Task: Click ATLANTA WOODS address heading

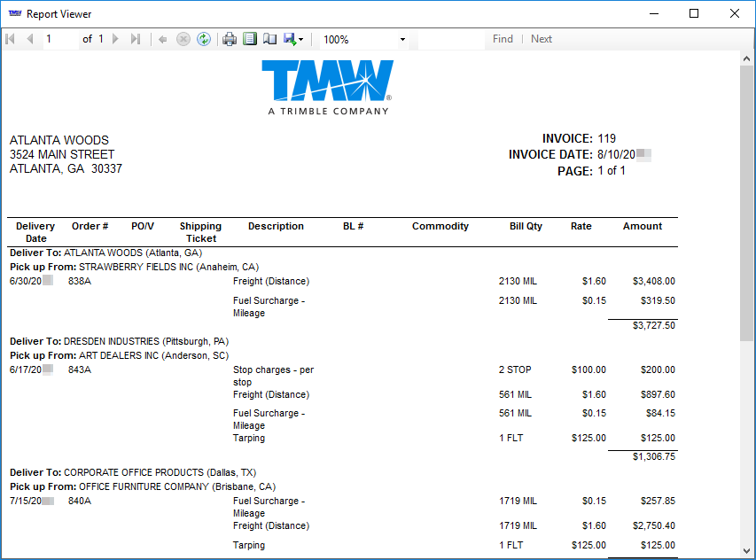Action: tap(59, 140)
